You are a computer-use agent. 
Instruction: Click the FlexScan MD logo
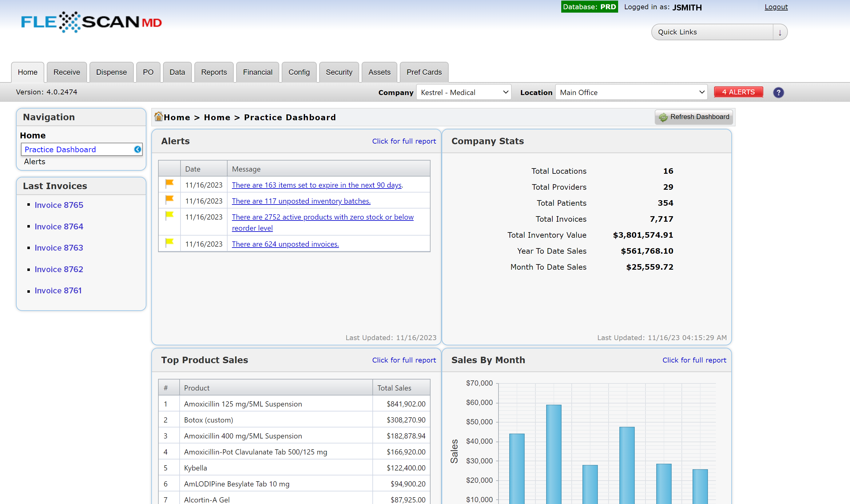pyautogui.click(x=91, y=22)
